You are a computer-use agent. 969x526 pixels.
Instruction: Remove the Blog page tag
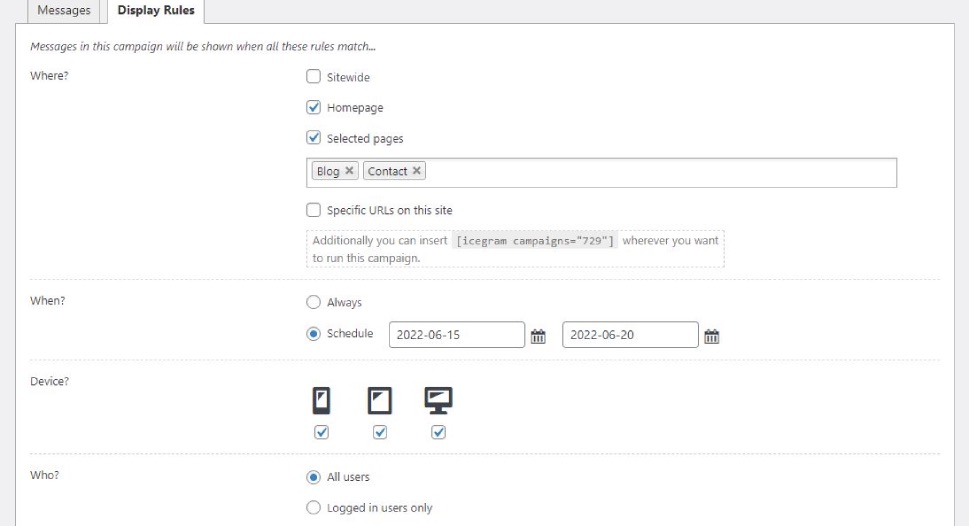pyautogui.click(x=349, y=171)
